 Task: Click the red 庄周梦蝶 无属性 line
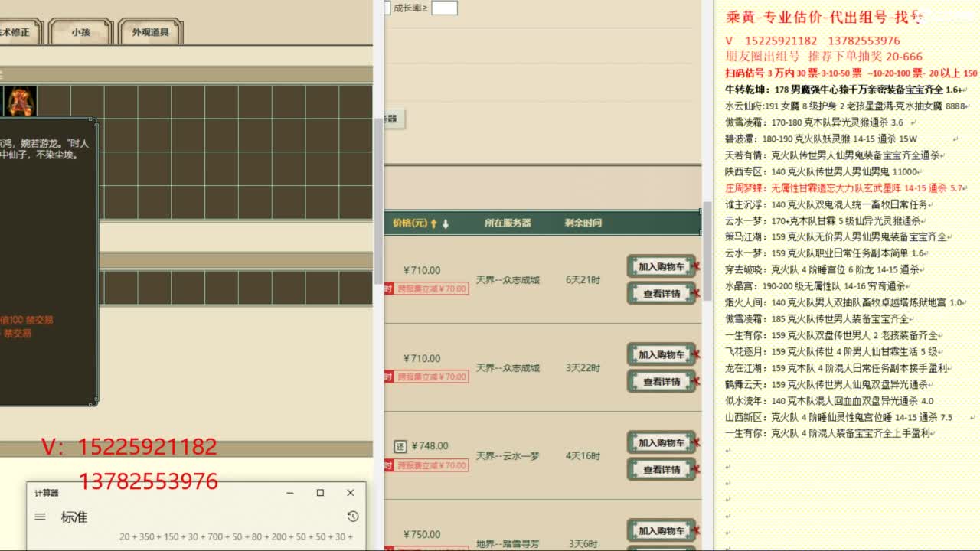[844, 188]
